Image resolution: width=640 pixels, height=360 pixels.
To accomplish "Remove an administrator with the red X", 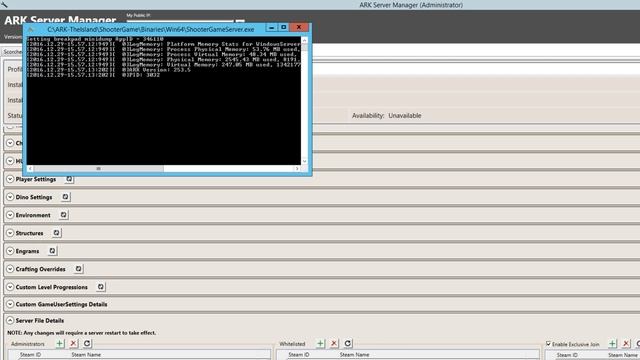I will pos(73,344).
